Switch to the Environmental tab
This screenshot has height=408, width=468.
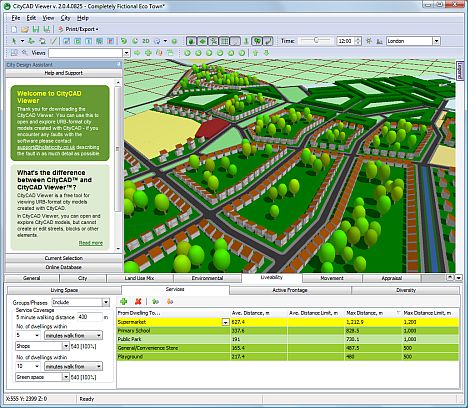[x=207, y=278]
